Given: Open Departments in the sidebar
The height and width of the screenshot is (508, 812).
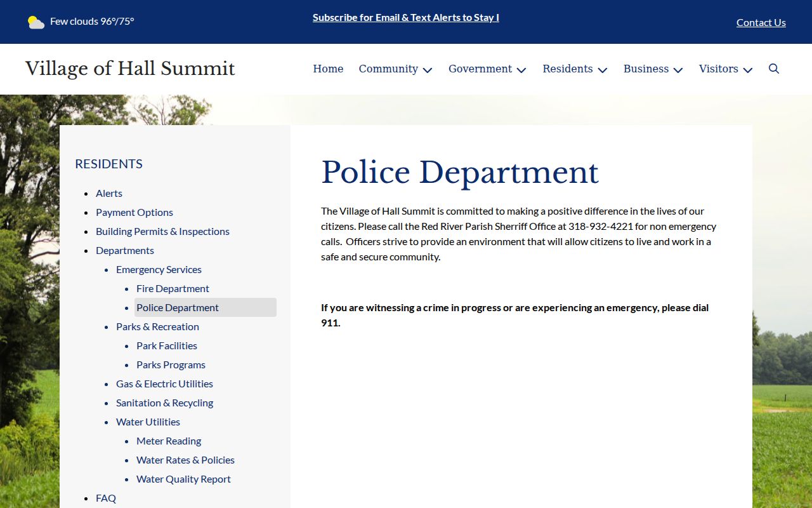Looking at the screenshot, I should [x=125, y=250].
